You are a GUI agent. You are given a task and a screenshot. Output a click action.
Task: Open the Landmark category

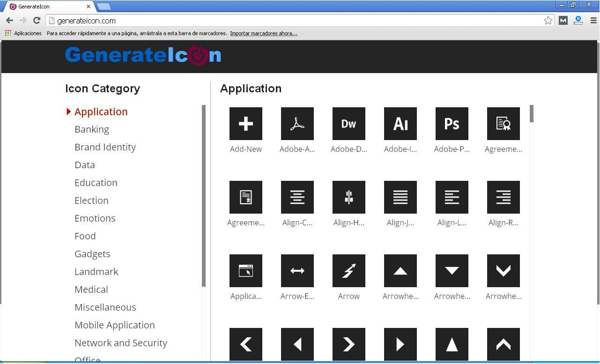[96, 272]
